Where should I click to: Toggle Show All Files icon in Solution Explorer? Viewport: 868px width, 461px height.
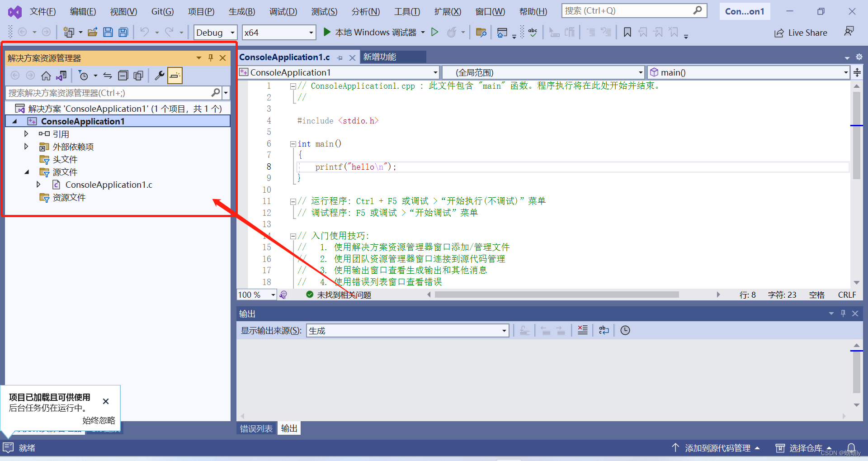[138, 76]
